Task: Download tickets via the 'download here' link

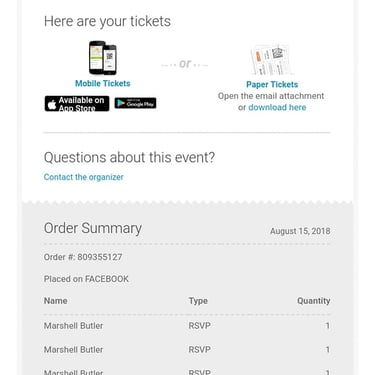Action: tap(277, 107)
